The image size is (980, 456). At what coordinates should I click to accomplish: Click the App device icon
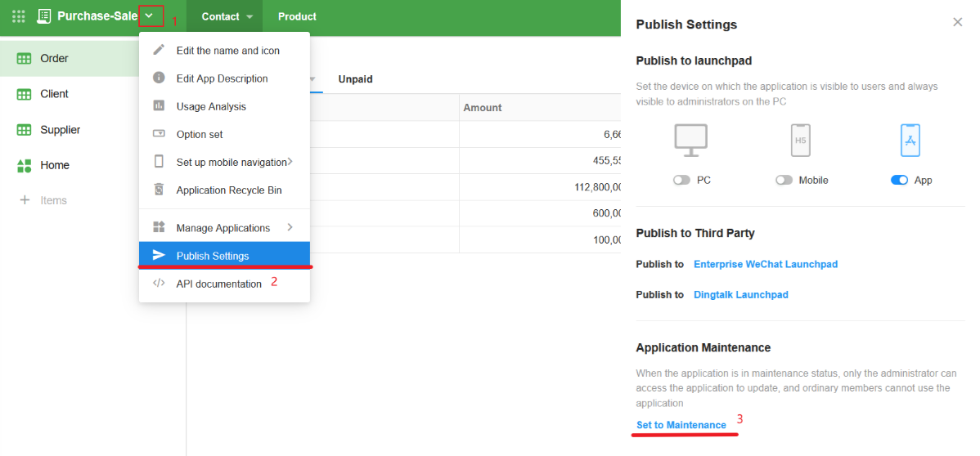click(x=910, y=141)
